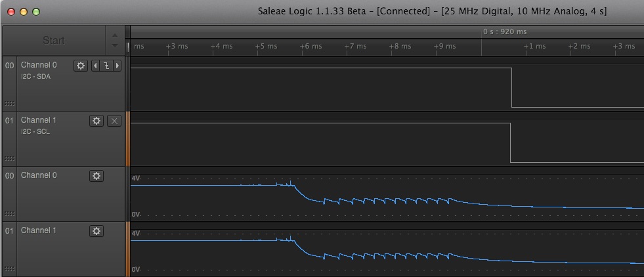This screenshot has height=277, width=644.
Task: Open settings gear for analog Channel 0
Action: [97, 176]
